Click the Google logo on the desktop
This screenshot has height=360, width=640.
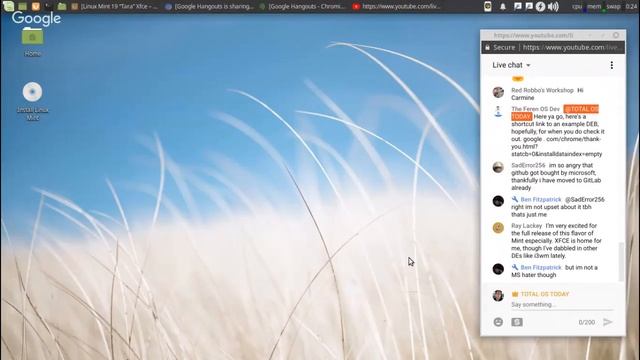click(x=36, y=18)
